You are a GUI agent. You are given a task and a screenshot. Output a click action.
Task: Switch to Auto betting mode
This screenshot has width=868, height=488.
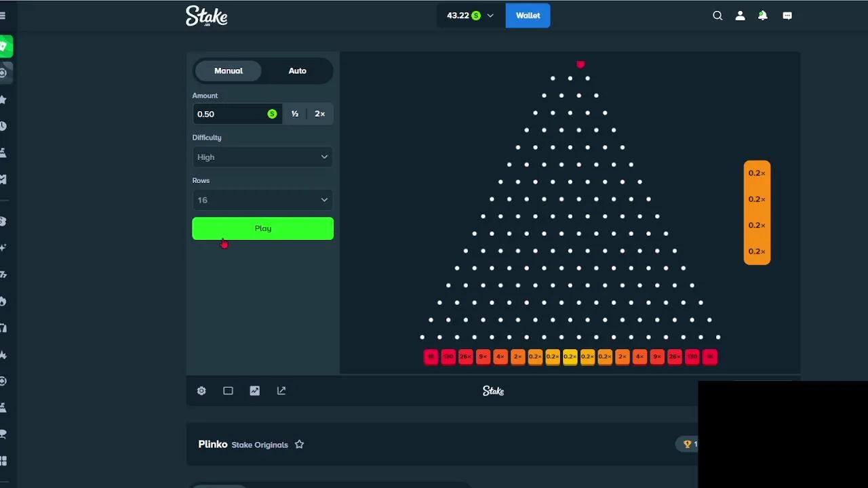click(297, 70)
